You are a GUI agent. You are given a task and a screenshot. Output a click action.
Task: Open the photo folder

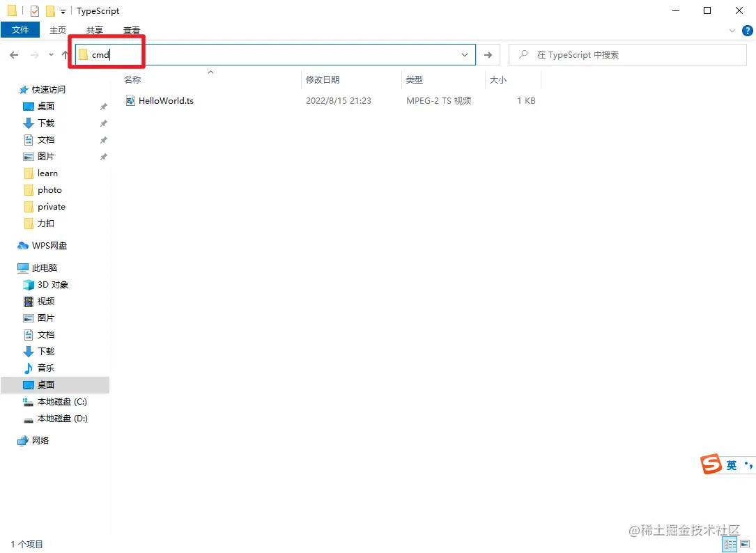(x=49, y=190)
